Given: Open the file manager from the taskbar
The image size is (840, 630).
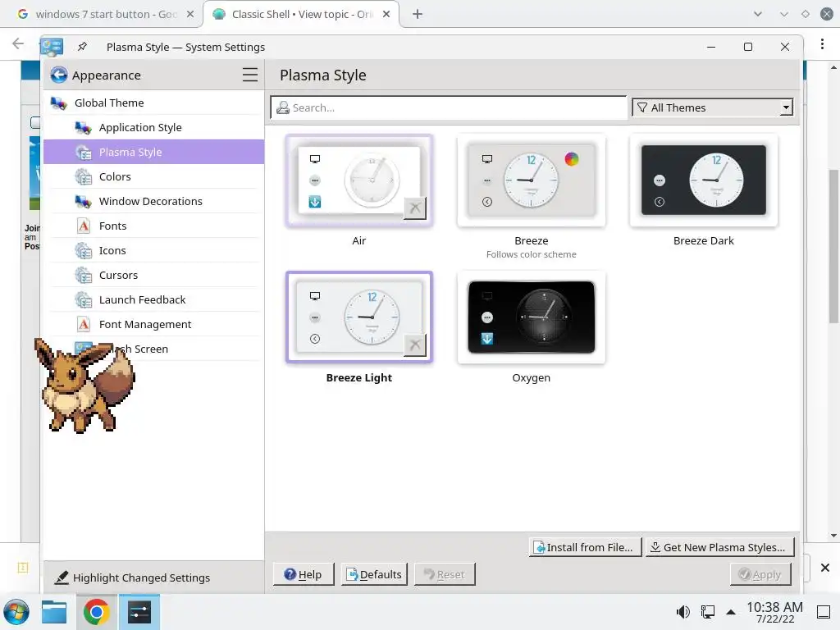Looking at the screenshot, I should tap(54, 612).
